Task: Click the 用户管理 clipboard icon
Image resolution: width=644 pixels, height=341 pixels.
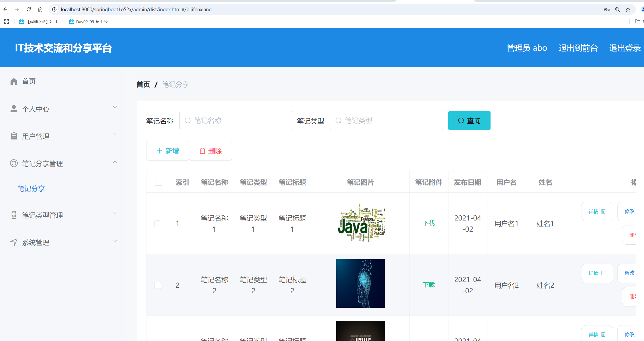Action: 14,136
